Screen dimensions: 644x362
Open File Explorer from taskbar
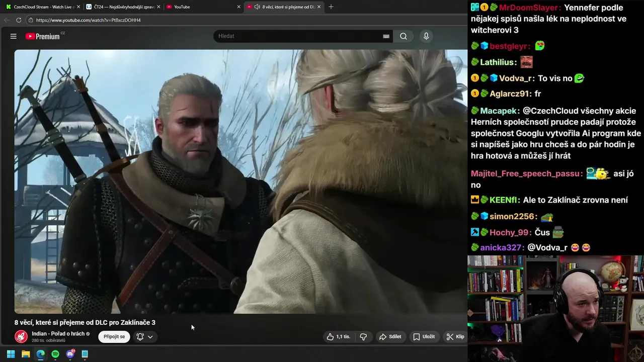coord(26,354)
